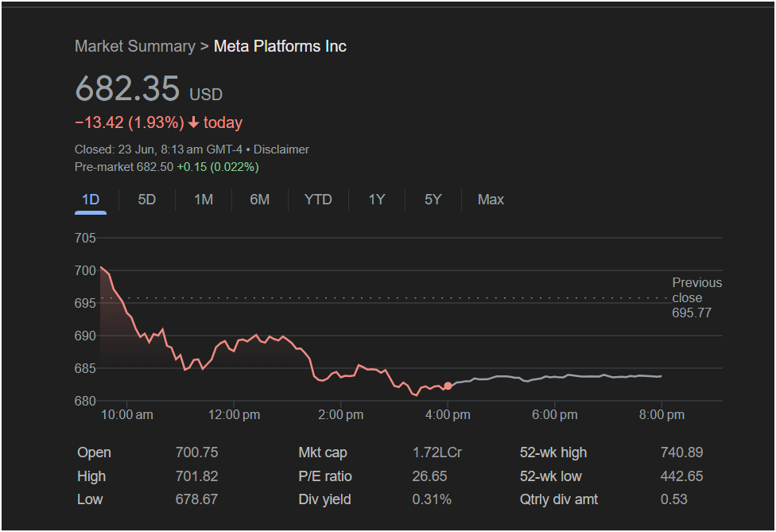Click the 52-wk high value 740.89
The width and height of the screenshot is (776, 532).
click(681, 452)
